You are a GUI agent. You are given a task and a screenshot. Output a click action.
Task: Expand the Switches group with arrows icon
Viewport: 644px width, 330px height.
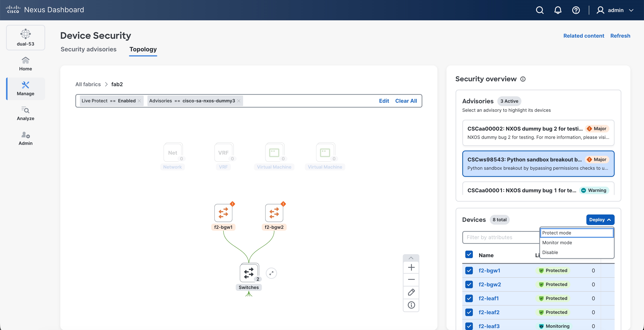tap(271, 273)
